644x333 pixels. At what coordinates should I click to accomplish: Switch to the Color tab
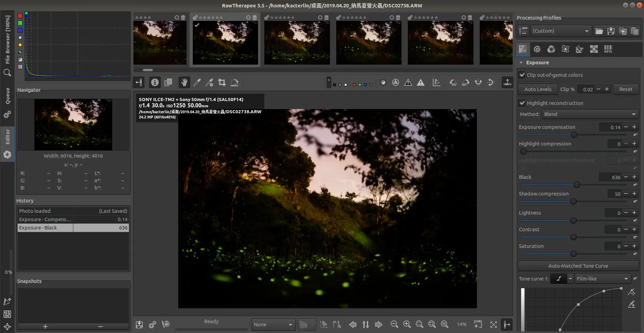pyautogui.click(x=551, y=49)
